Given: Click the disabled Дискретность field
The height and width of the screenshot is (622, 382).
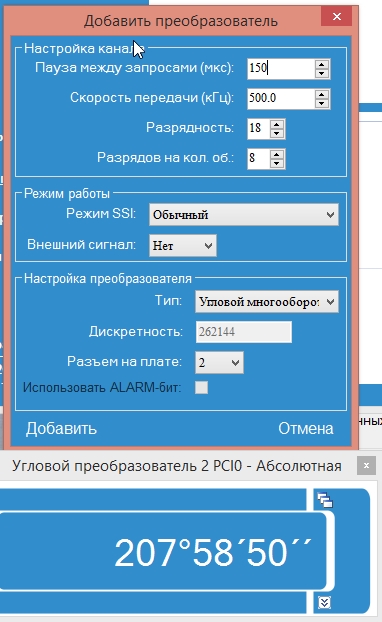Looking at the screenshot, I should 244,332.
